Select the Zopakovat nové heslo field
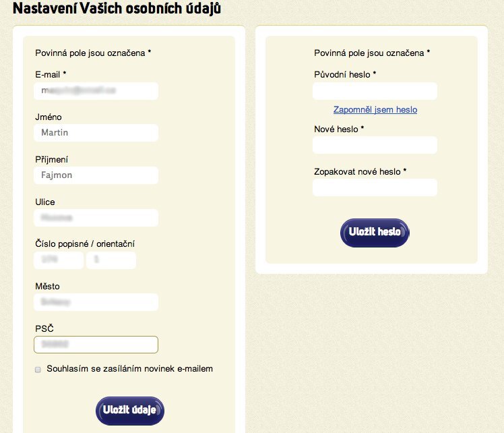The height and width of the screenshot is (433, 504). coord(375,187)
